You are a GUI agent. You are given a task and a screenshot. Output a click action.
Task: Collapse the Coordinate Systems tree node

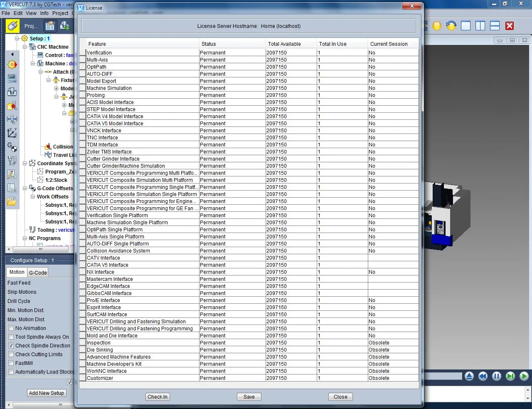click(25, 163)
